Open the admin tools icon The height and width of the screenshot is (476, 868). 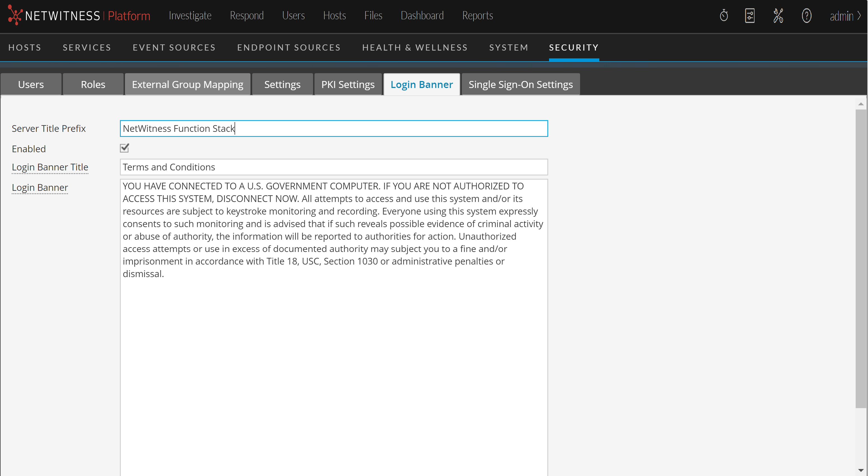tap(778, 15)
